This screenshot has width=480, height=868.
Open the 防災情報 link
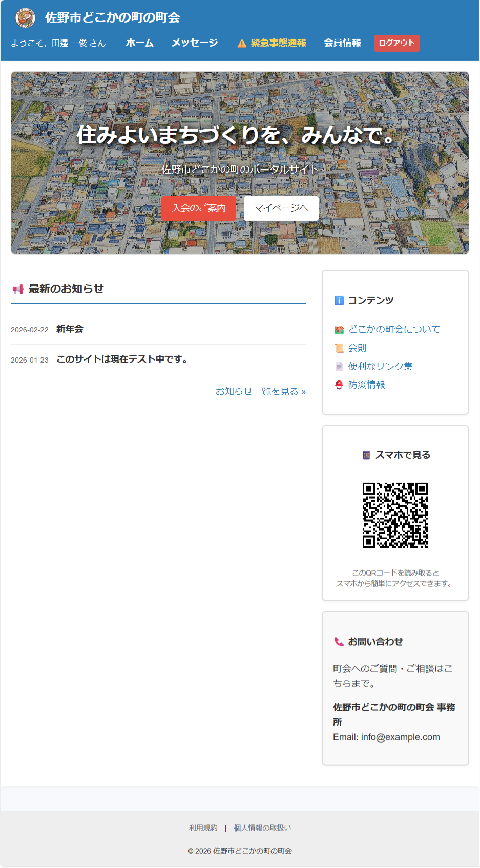click(367, 385)
